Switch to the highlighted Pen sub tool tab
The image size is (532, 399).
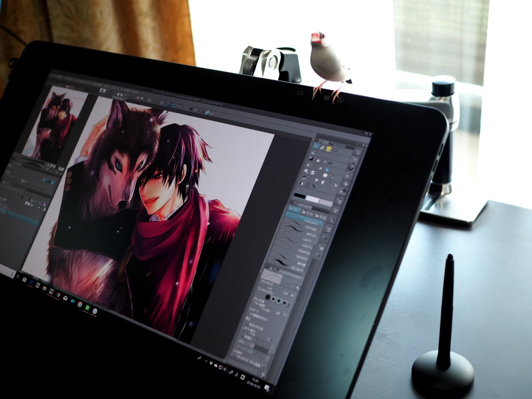pyautogui.click(x=294, y=209)
